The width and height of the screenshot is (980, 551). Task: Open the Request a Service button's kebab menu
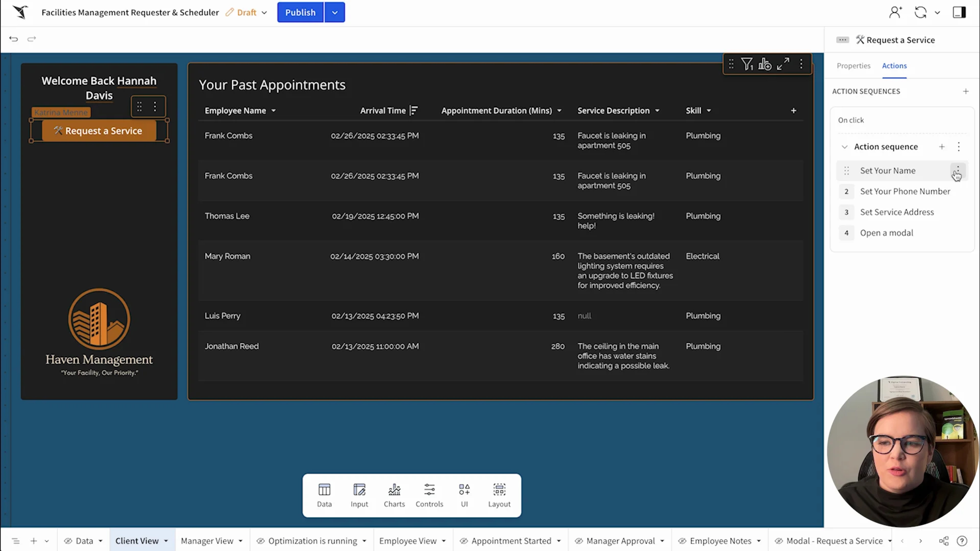[155, 106]
